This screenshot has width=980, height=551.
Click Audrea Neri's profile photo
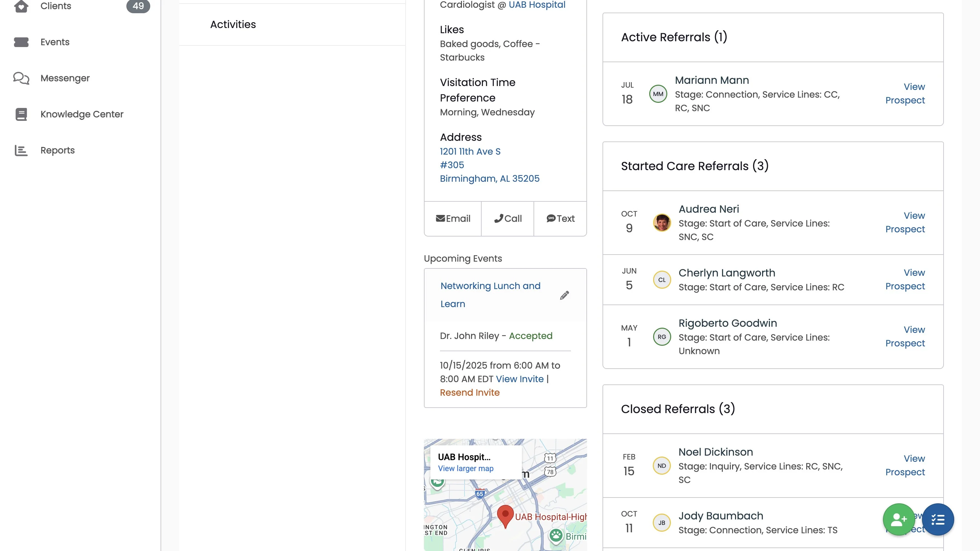point(661,223)
